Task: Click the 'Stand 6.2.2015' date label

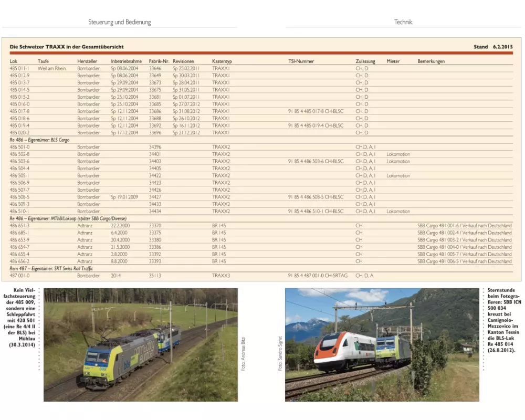Action: pos(493,47)
